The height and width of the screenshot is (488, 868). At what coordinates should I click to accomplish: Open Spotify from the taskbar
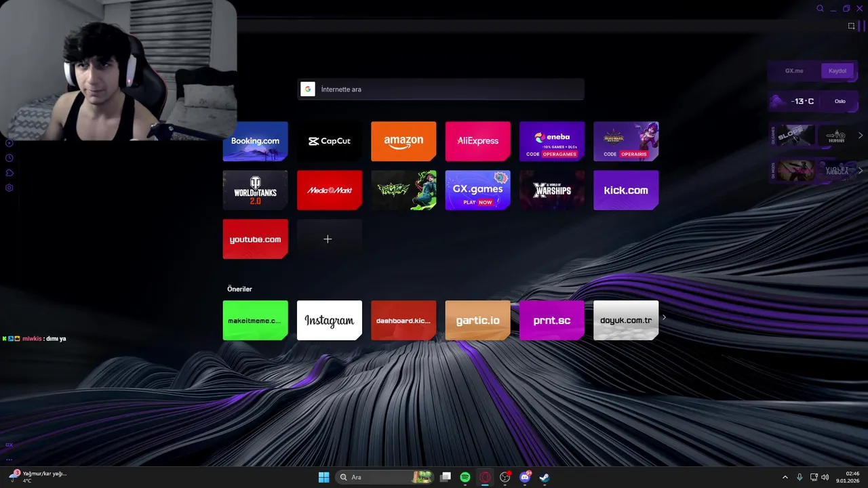[x=465, y=477]
